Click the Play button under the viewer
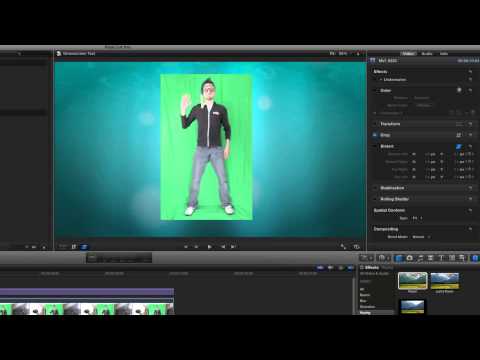This screenshot has height=360, width=480. [x=209, y=247]
